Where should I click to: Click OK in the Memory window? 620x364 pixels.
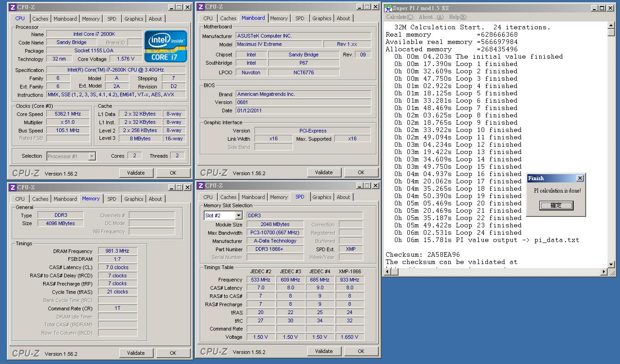(173, 353)
